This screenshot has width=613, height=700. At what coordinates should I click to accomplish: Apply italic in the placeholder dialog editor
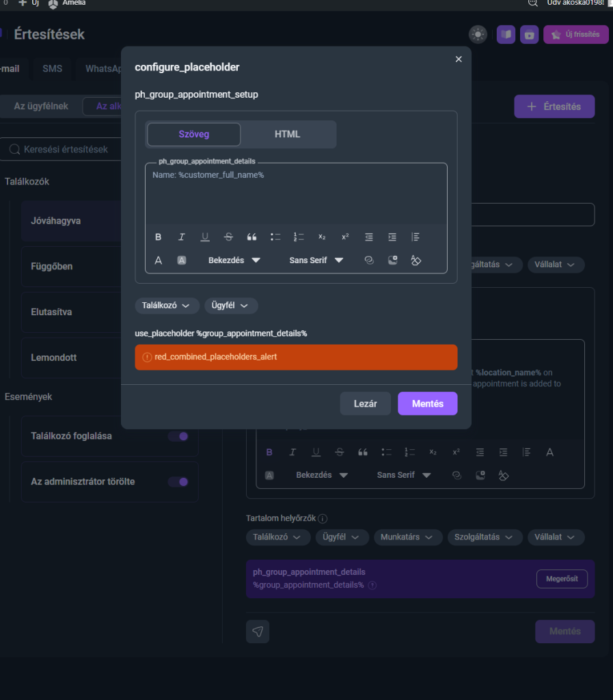[182, 237]
